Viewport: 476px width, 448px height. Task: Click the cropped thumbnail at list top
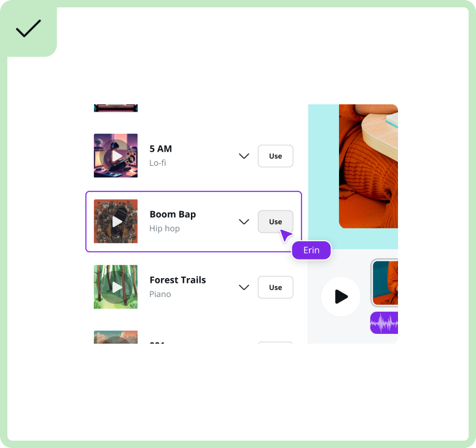coord(115,108)
